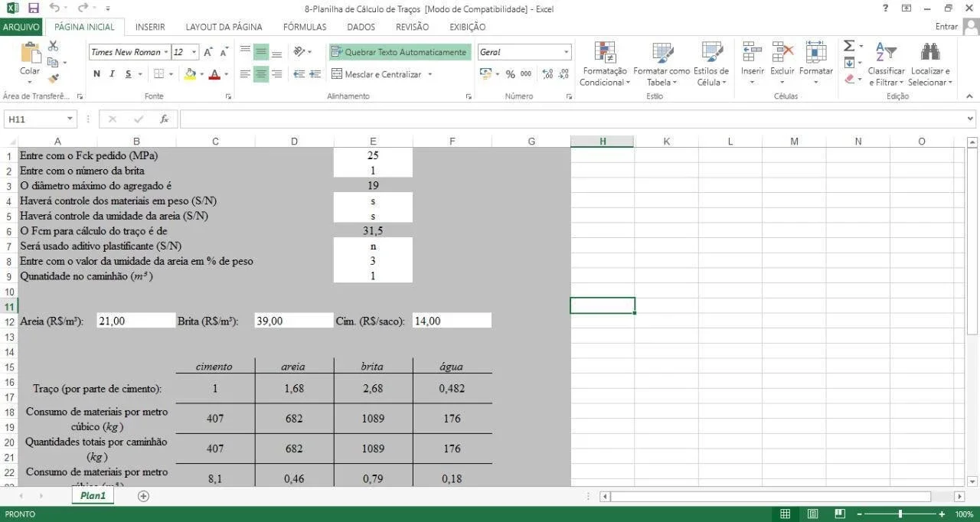Toggle align text right
This screenshot has height=522, width=980.
[x=276, y=74]
